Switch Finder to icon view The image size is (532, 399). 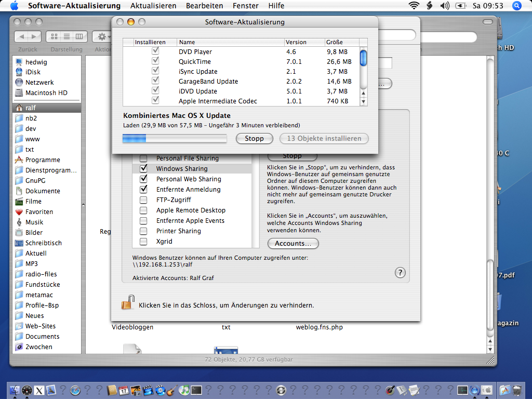[54, 36]
